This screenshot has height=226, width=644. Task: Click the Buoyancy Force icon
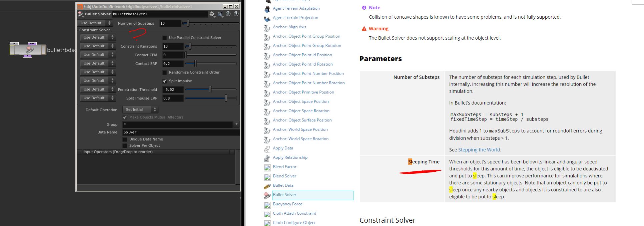(x=267, y=205)
